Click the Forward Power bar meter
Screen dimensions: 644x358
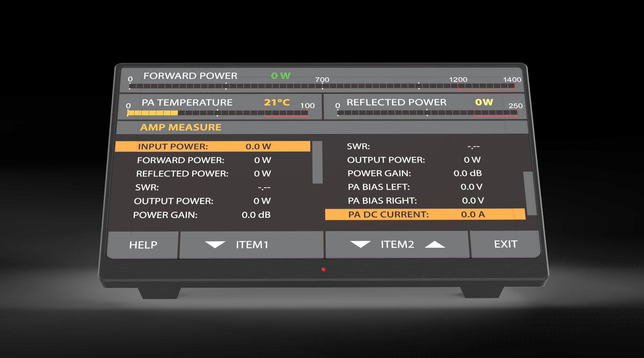click(322, 86)
